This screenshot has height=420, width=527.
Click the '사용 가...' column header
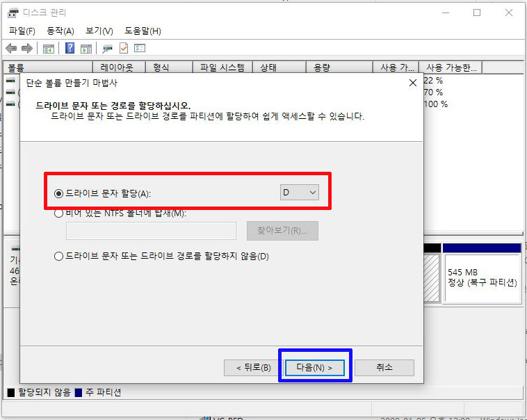(x=396, y=67)
